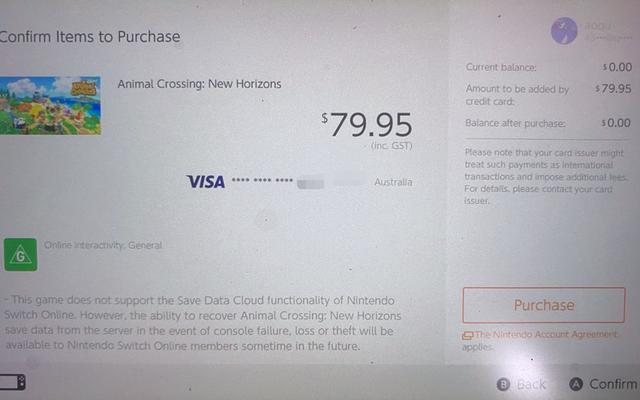Click the user avatar icon
Screen dimensions: 640x400
click(565, 30)
